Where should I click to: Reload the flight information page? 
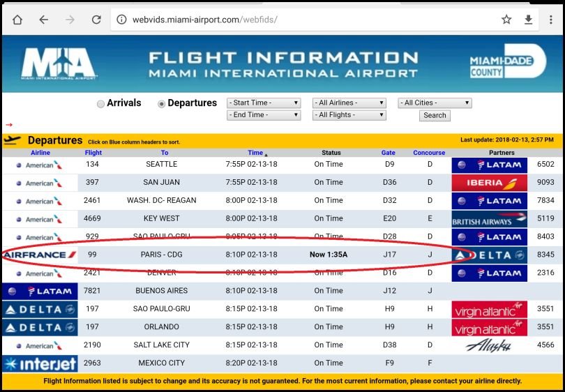coord(96,20)
